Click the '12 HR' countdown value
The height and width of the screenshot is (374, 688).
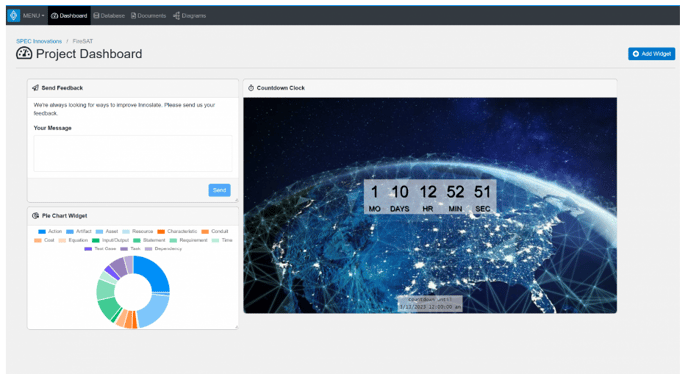[x=428, y=198]
